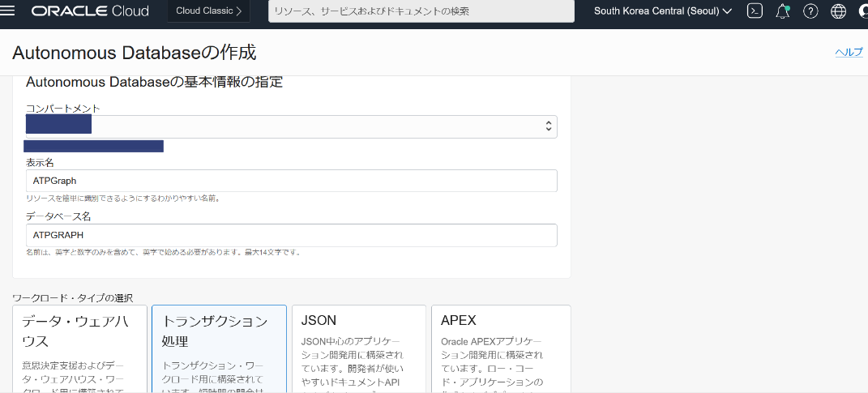Select the トランザクション処理 workload card

pos(219,348)
